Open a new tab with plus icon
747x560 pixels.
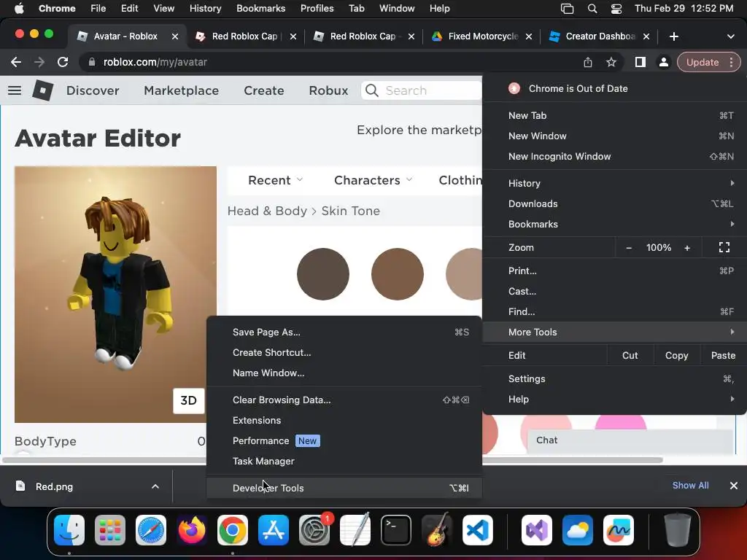[x=673, y=36]
